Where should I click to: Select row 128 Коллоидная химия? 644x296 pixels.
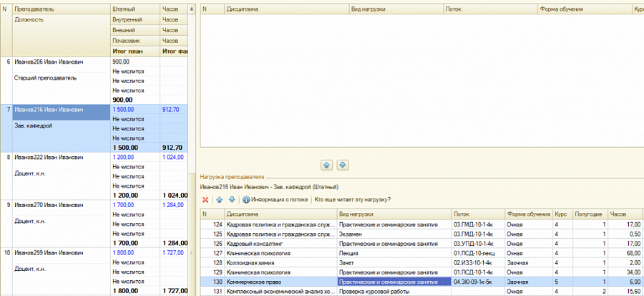(421, 263)
